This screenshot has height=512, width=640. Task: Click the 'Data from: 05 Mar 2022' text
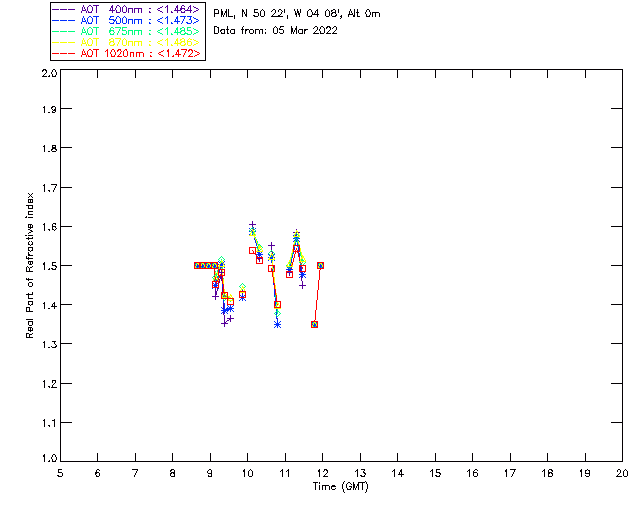pos(276,30)
